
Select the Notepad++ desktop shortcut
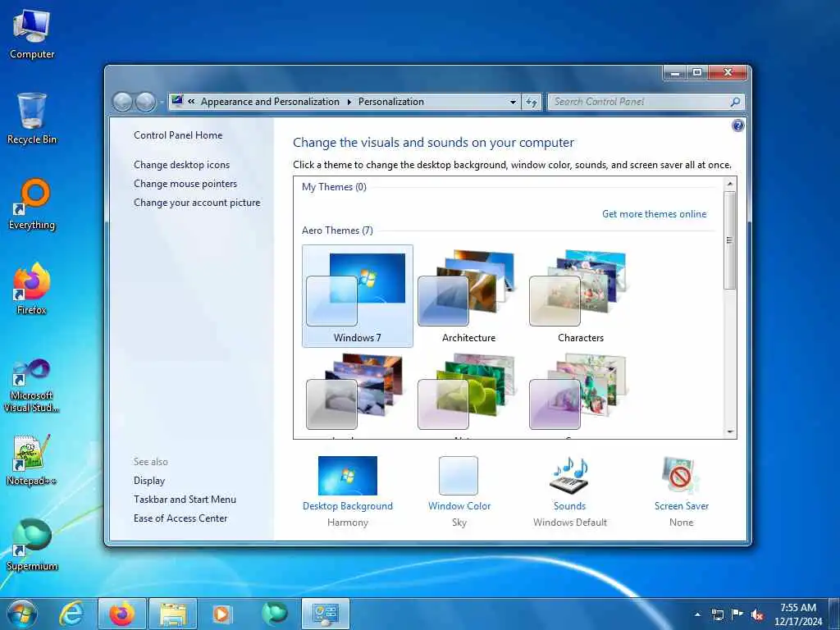(x=32, y=459)
